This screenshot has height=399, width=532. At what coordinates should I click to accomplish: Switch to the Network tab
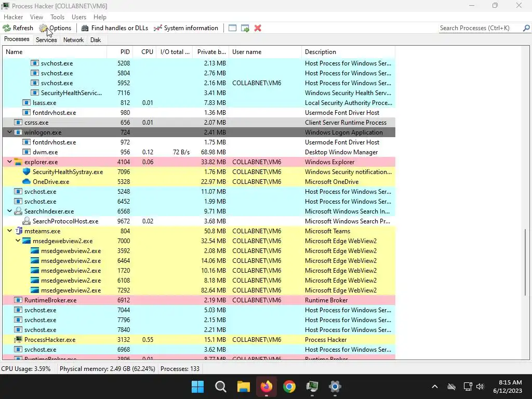73,40
